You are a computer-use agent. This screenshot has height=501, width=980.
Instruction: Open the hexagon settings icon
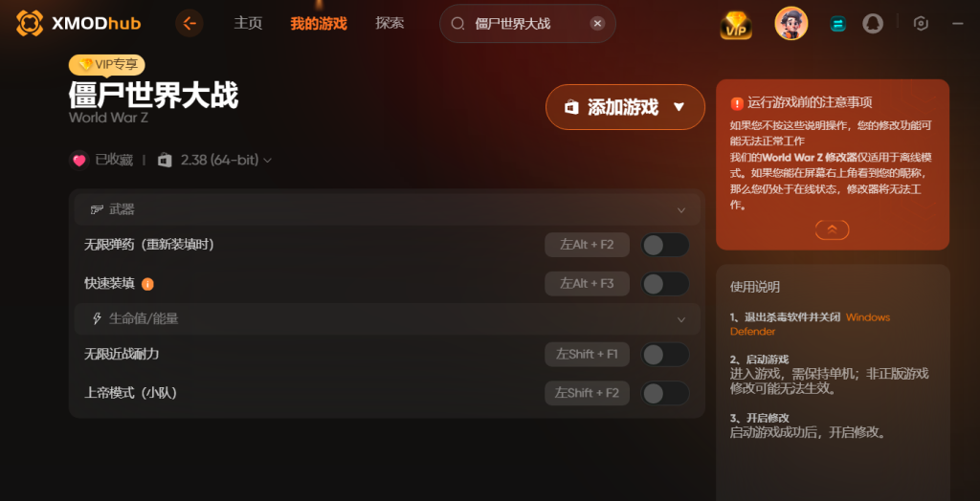921,24
